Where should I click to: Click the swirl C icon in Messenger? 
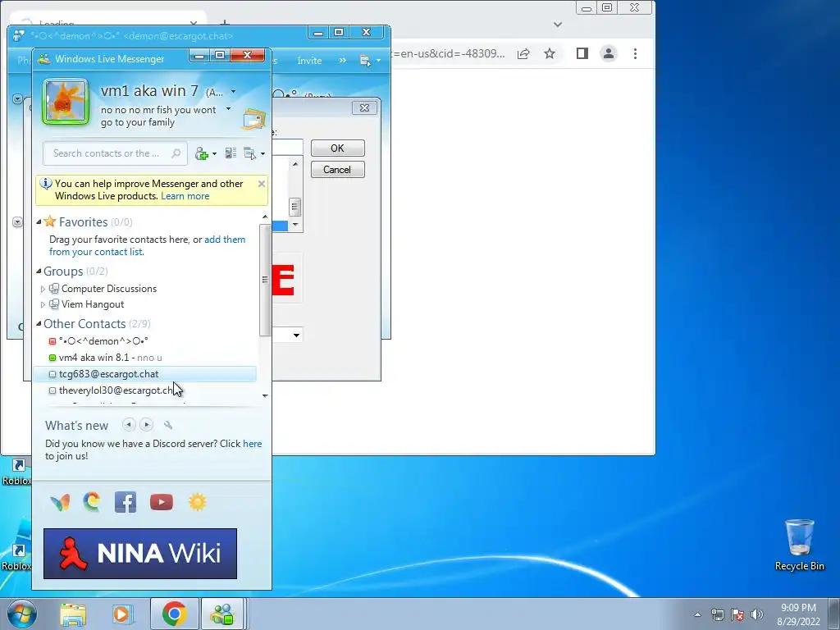[92, 502]
